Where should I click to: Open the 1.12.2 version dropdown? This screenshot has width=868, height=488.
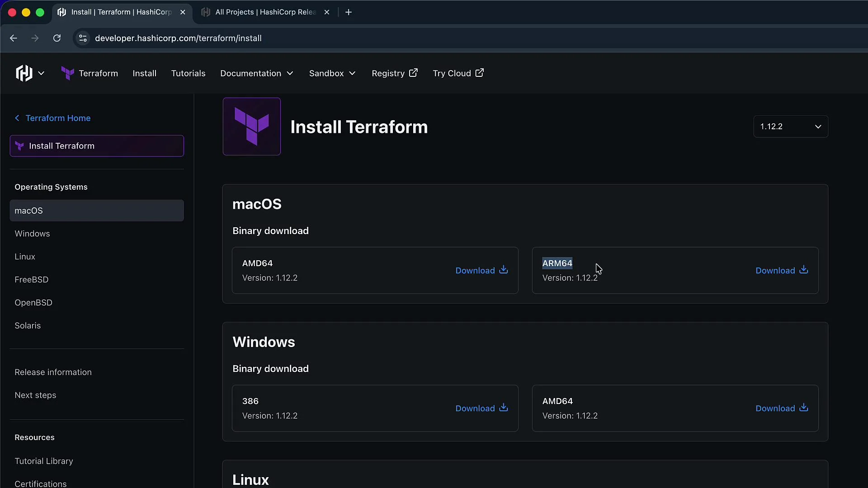(791, 127)
